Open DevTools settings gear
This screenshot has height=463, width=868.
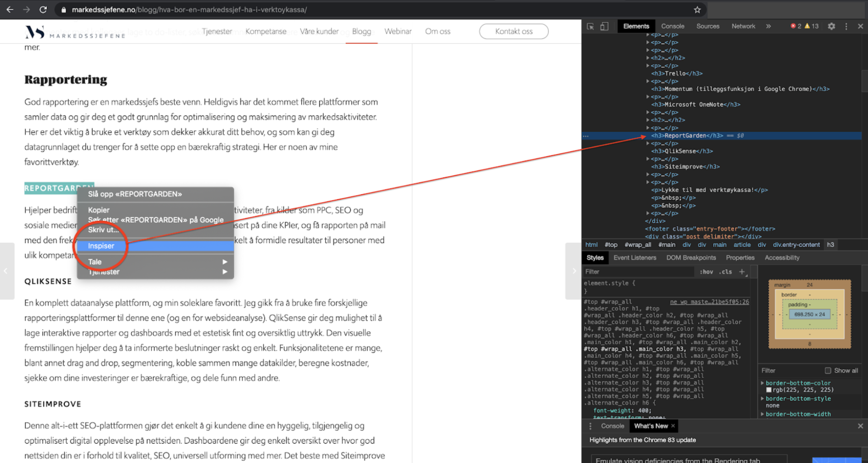point(831,26)
